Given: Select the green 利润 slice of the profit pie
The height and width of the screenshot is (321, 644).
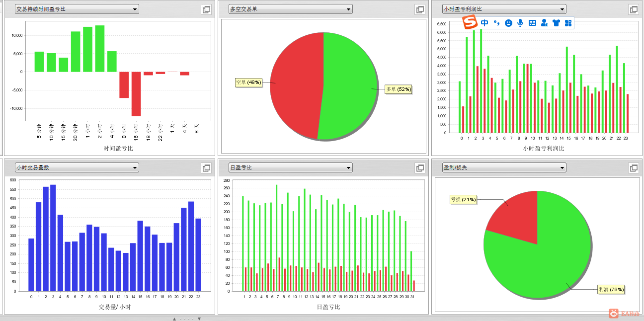Looking at the screenshot, I should coord(542,263).
